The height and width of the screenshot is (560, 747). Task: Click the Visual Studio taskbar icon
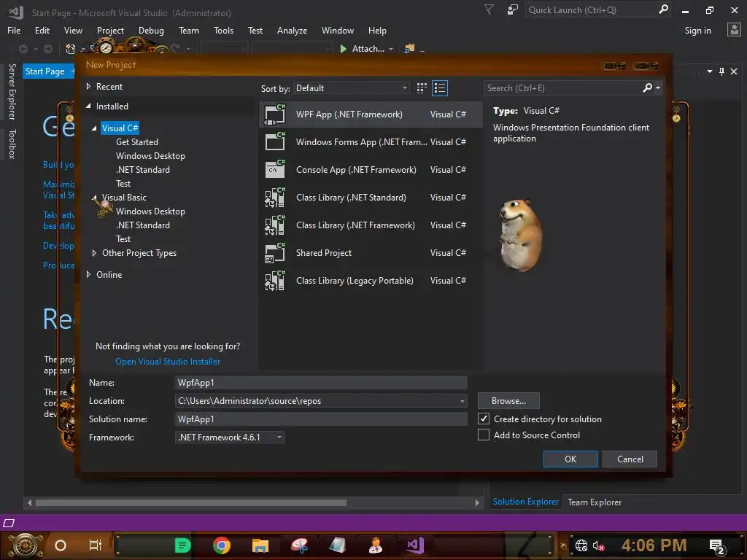[415, 545]
